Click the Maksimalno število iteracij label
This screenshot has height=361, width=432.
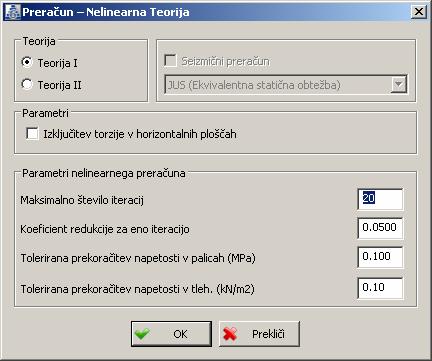pos(82,200)
